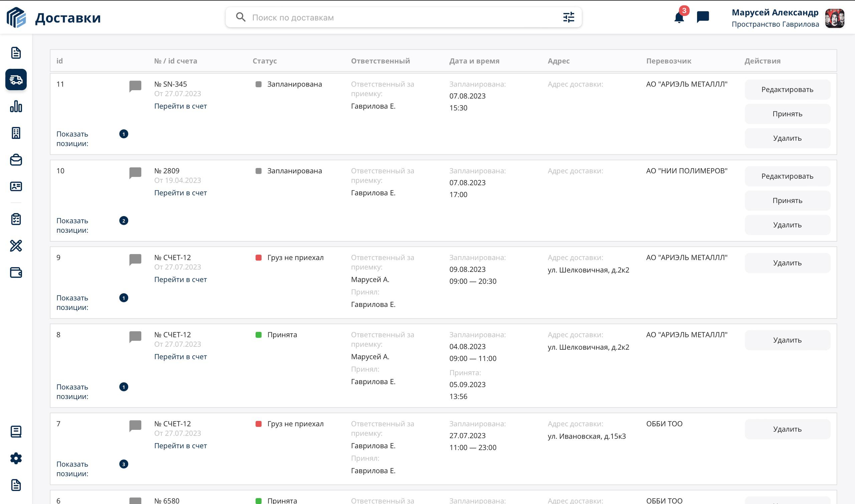
Task: Click Пространство Гаврилова workspace label
Action: (x=775, y=24)
